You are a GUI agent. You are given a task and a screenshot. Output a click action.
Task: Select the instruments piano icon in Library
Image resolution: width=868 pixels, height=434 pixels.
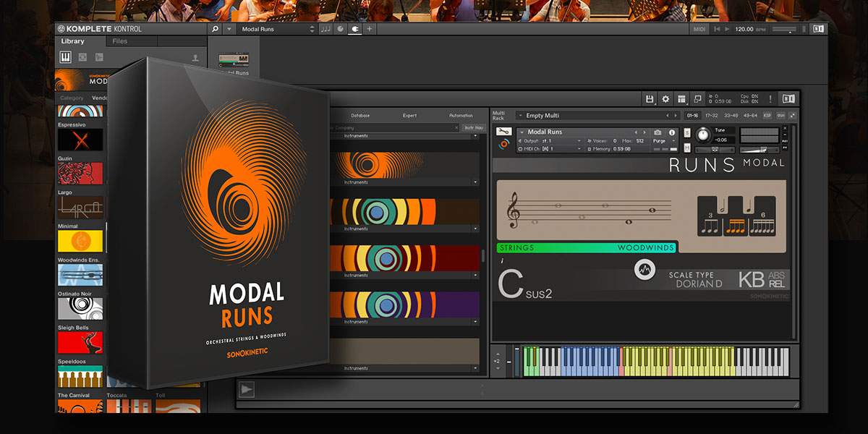(x=65, y=57)
